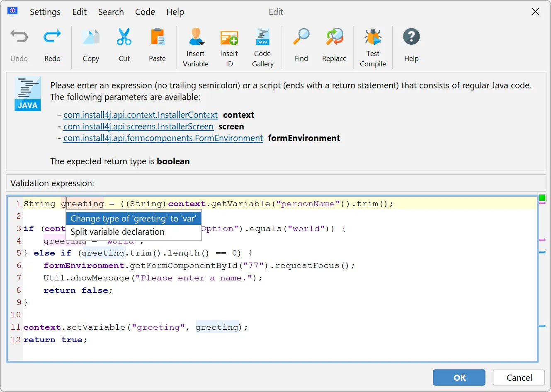
Task: Confirm with the OK button
Action: tap(459, 377)
